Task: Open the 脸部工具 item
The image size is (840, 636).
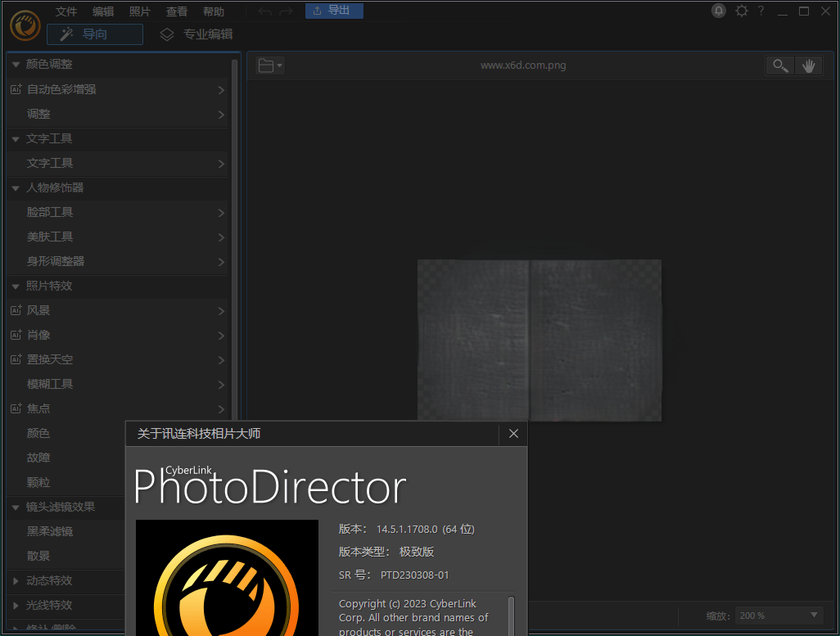Action: pyautogui.click(x=117, y=213)
